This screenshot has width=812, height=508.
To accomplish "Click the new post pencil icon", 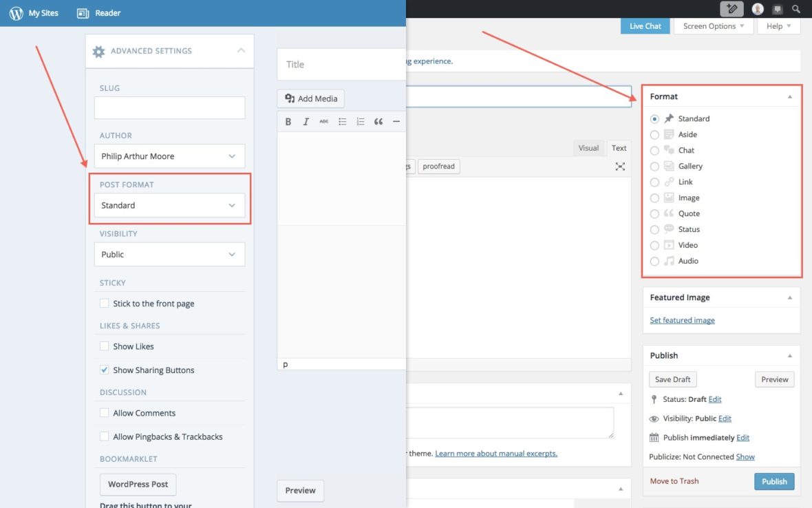I will tap(732, 9).
